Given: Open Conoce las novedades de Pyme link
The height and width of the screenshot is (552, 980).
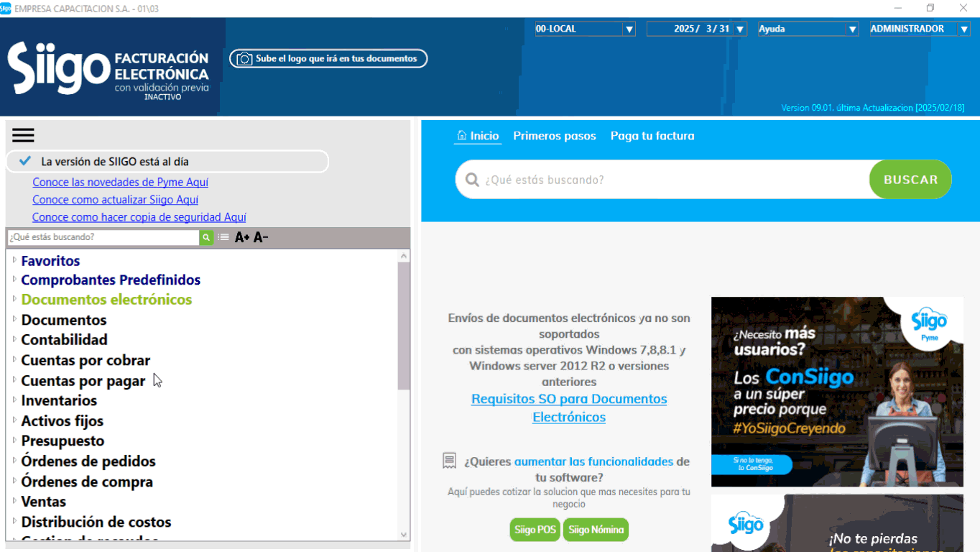Looking at the screenshot, I should click(x=121, y=183).
